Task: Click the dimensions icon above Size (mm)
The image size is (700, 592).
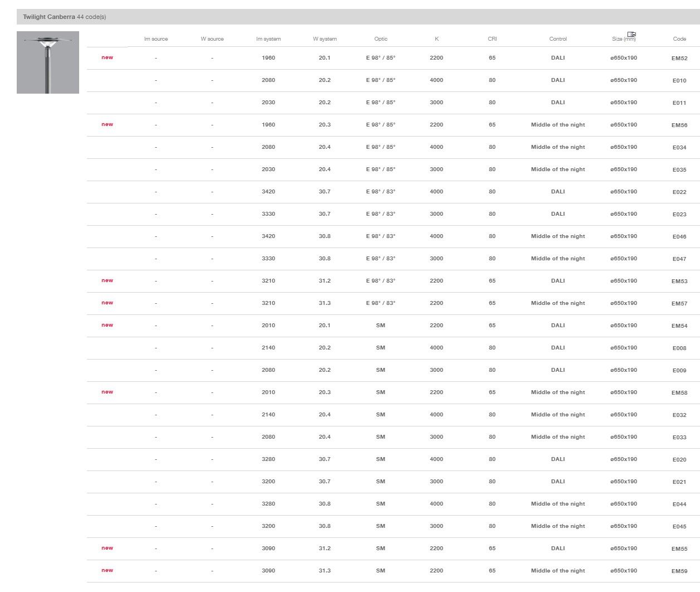Action: [631, 34]
